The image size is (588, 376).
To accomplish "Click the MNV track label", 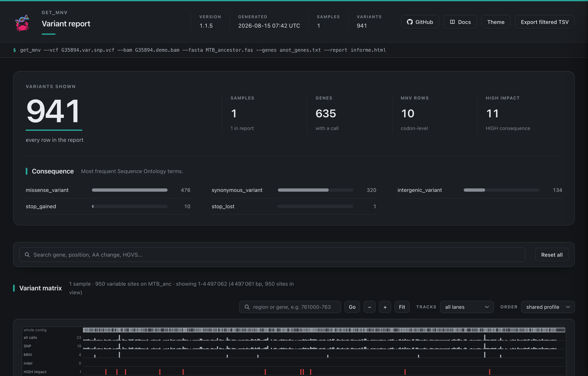I will click(28, 355).
